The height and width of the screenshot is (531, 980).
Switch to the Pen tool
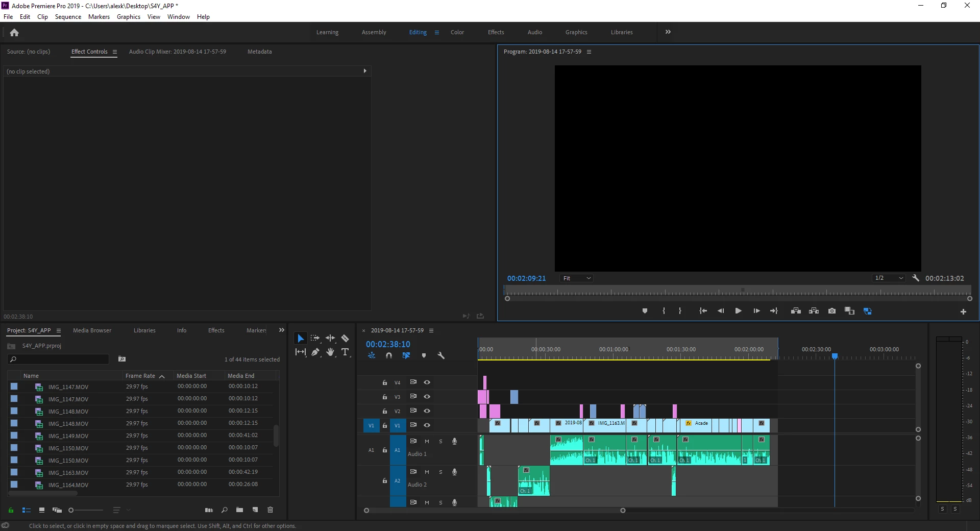(315, 352)
